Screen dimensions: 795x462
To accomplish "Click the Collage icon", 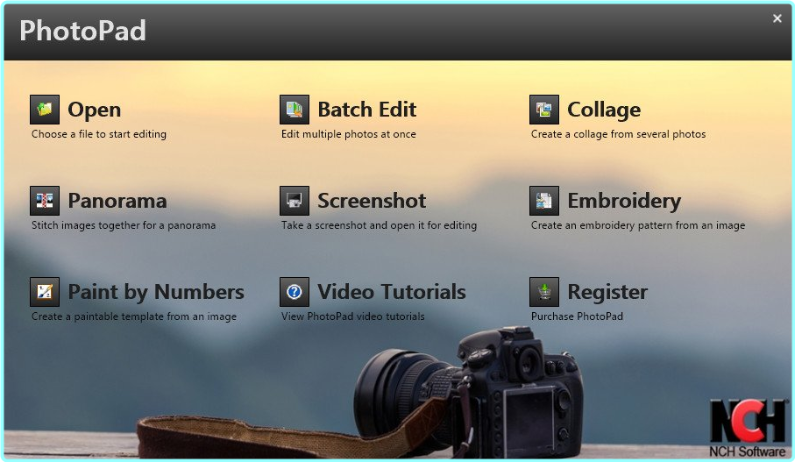I will [544, 110].
